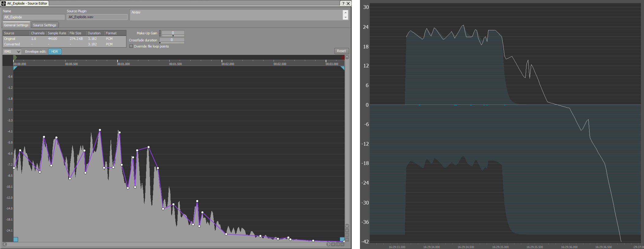Reset horizontal zoom with 1:1 button
644x249 pixels.
338,244
